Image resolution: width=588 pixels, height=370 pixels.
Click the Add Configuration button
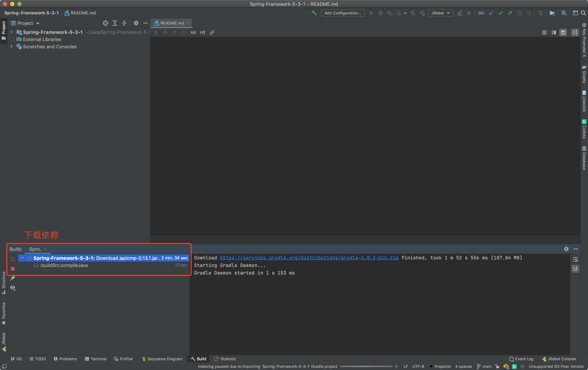click(x=343, y=13)
